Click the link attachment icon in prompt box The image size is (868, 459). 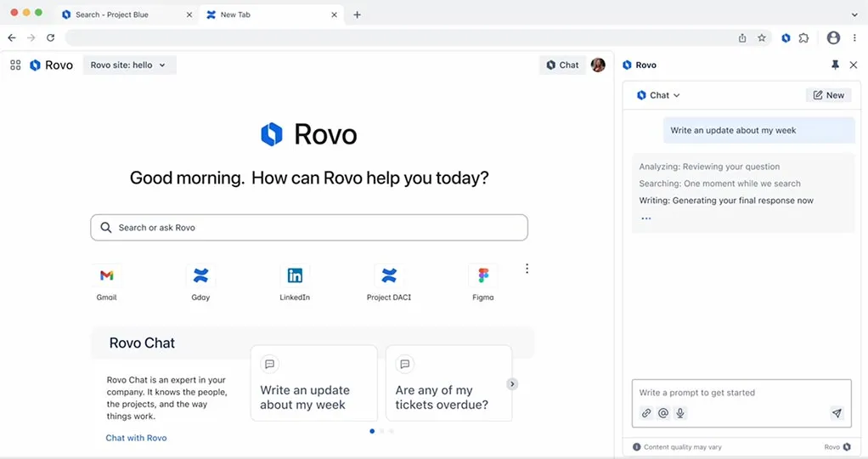point(646,413)
